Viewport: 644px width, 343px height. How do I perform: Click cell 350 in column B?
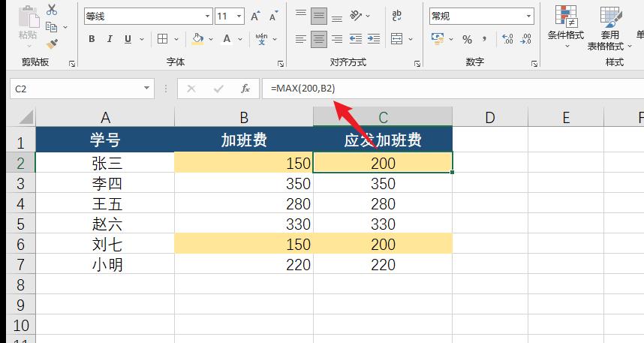coord(244,183)
